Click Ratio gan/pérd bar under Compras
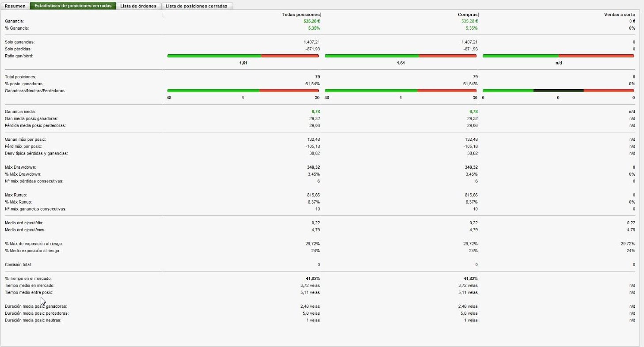 tap(401, 56)
